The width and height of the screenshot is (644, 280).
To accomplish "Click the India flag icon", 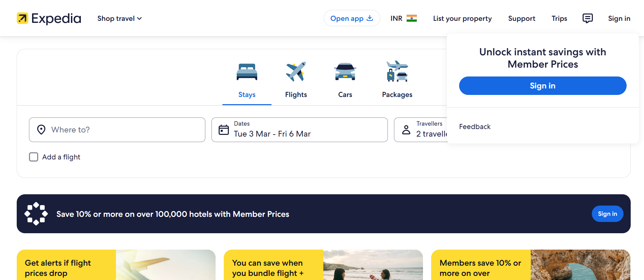I will pyautogui.click(x=411, y=18).
